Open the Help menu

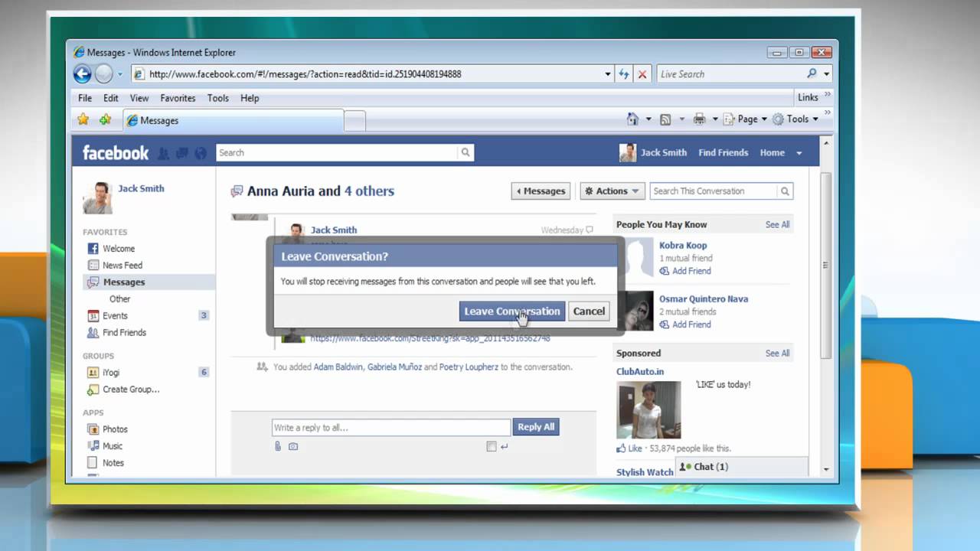250,98
